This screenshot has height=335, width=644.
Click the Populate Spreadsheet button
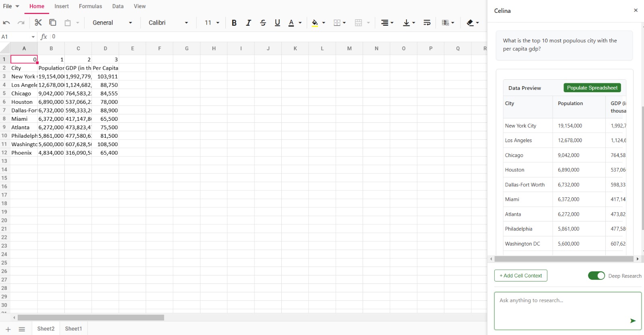tap(592, 88)
